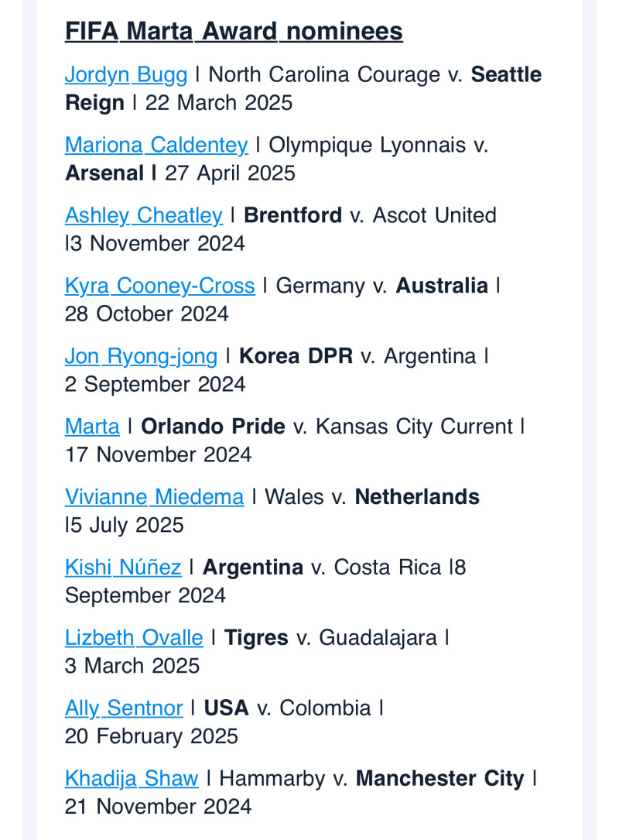
Task: Open the Jon Ryong-jong link
Action: (141, 356)
